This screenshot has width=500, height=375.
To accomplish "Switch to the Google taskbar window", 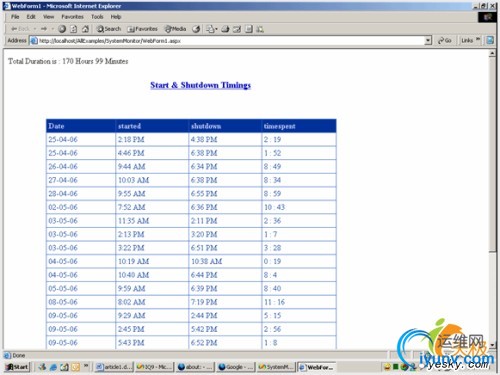I will pyautogui.click(x=236, y=367).
